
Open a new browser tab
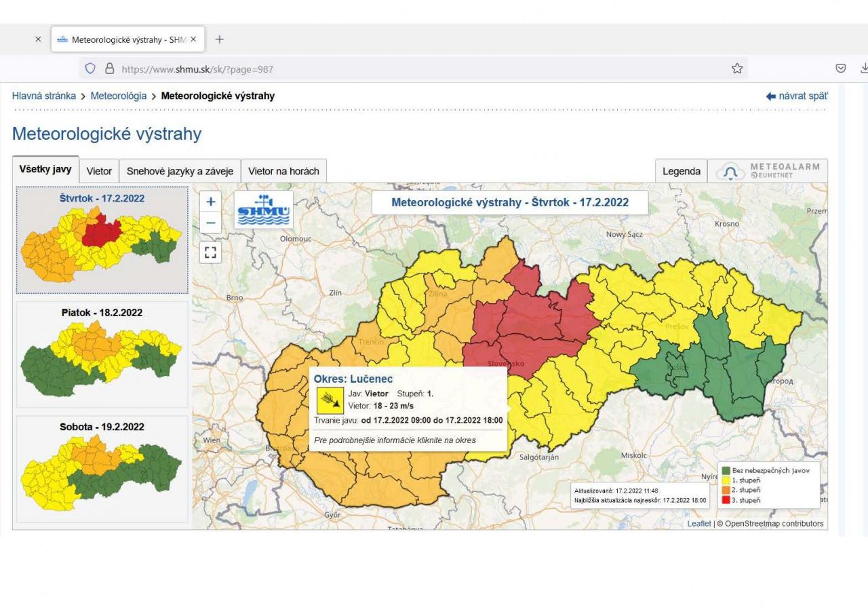tap(219, 39)
